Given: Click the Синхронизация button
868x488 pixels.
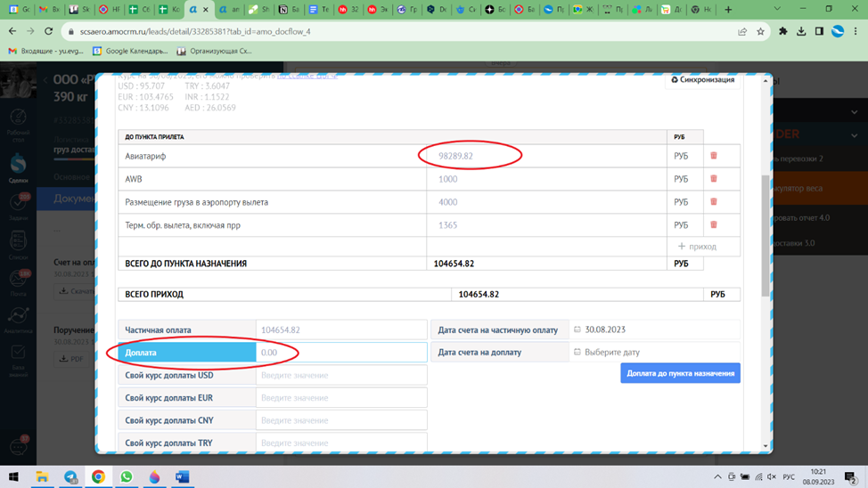Looking at the screenshot, I should 703,80.
